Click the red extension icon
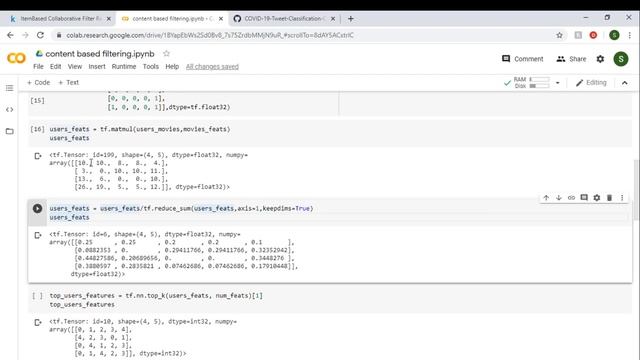This screenshot has width=640, height=360. click(x=593, y=35)
